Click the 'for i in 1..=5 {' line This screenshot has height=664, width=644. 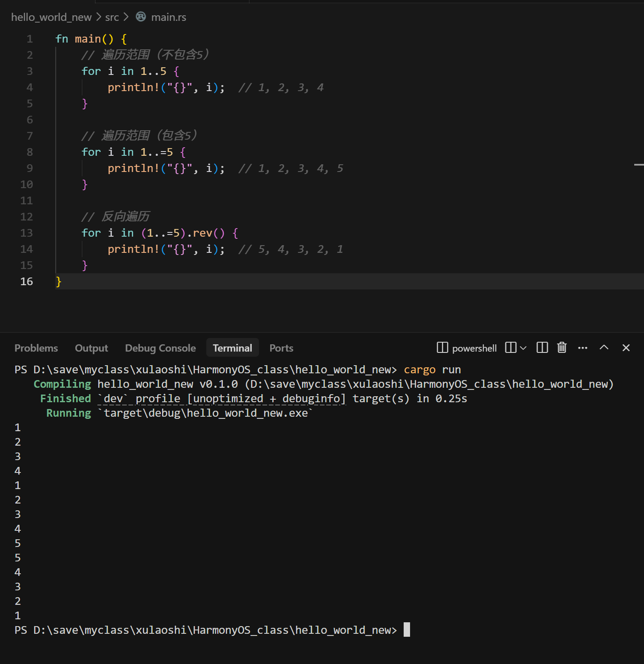coord(134,152)
